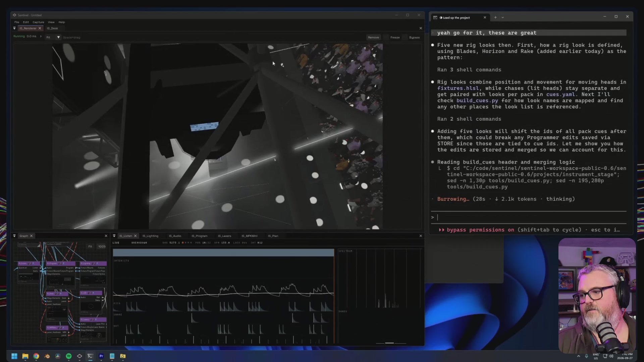Close the IS_Renderer tab
This screenshot has height=362, width=644.
coord(40,28)
